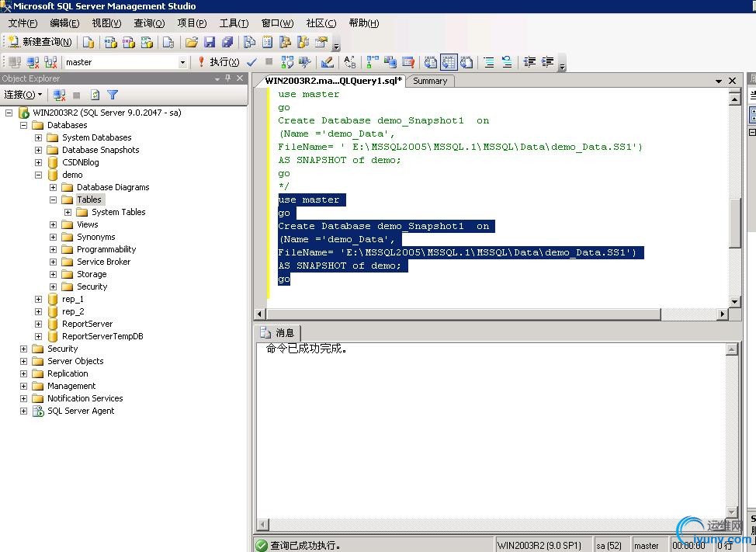Select the 消息 results tab

pos(278,332)
